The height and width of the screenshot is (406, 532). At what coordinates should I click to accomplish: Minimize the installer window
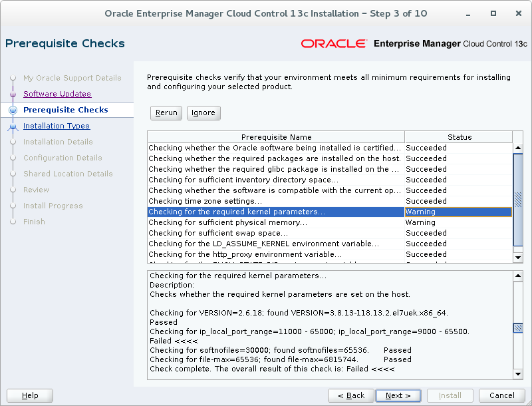pos(468,13)
